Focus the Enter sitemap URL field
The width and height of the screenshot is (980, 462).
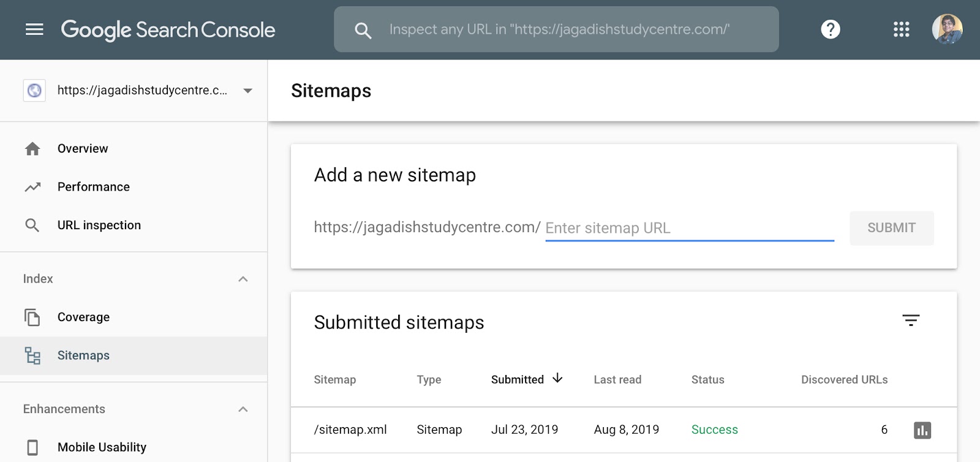689,228
